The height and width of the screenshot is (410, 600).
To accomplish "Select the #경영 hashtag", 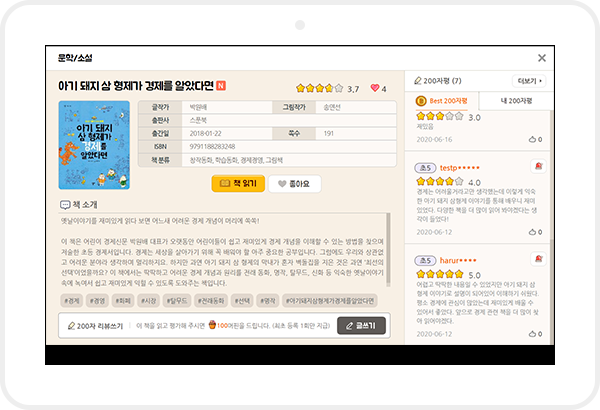I will [97, 301].
